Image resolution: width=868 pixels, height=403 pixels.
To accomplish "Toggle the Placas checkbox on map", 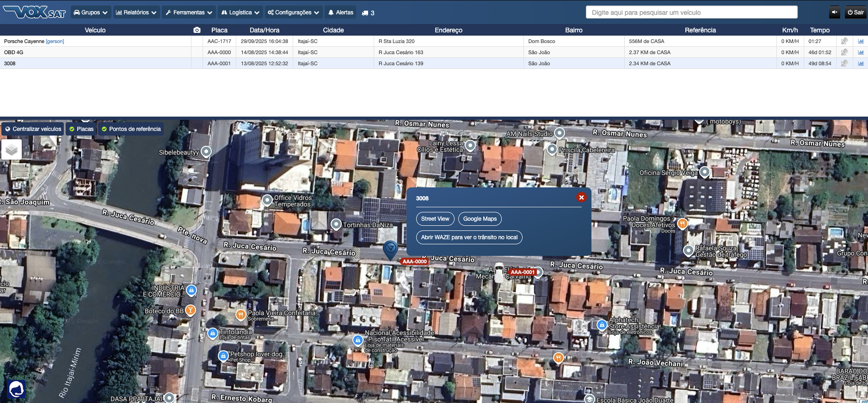I will tap(81, 129).
